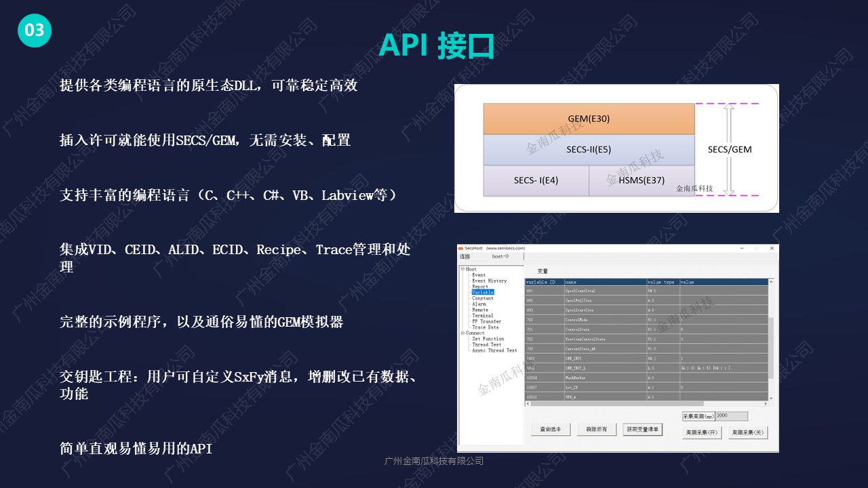Click the collection period input field

pyautogui.click(x=731, y=416)
